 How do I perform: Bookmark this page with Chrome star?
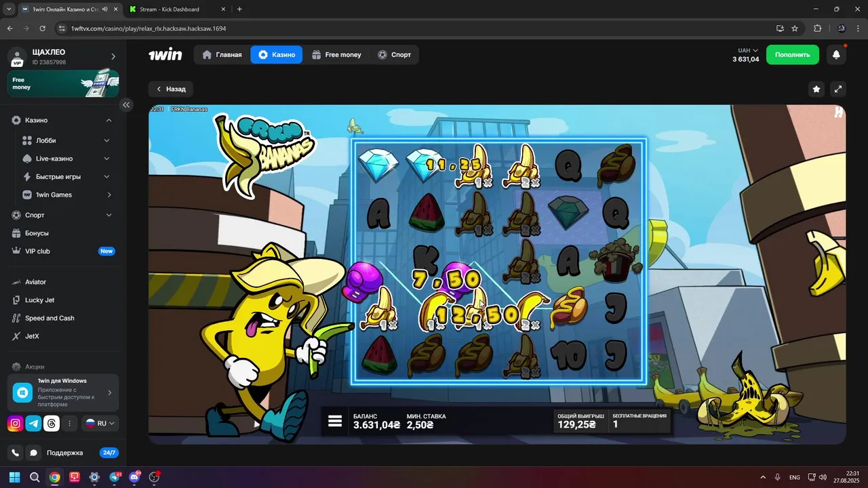coord(795,28)
